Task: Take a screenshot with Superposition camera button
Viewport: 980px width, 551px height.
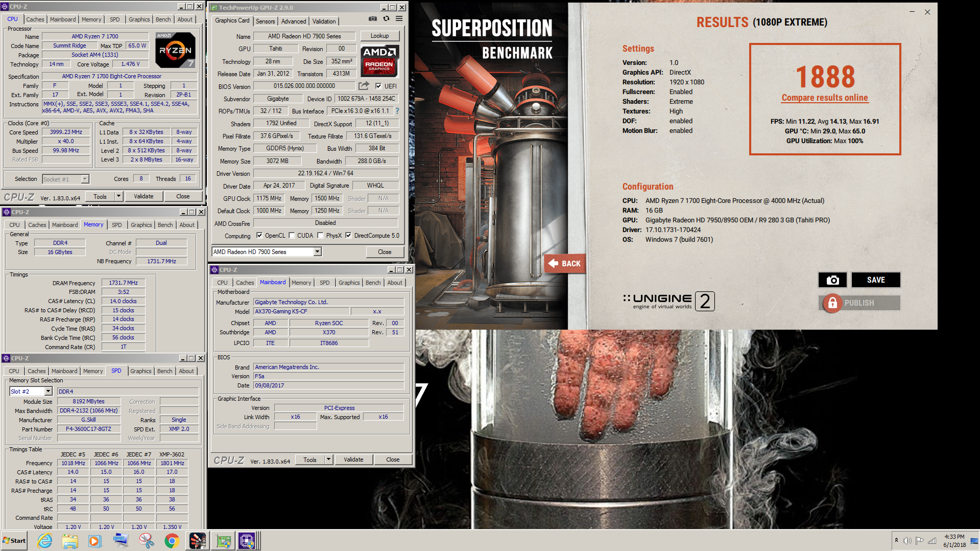Action: 832,280
